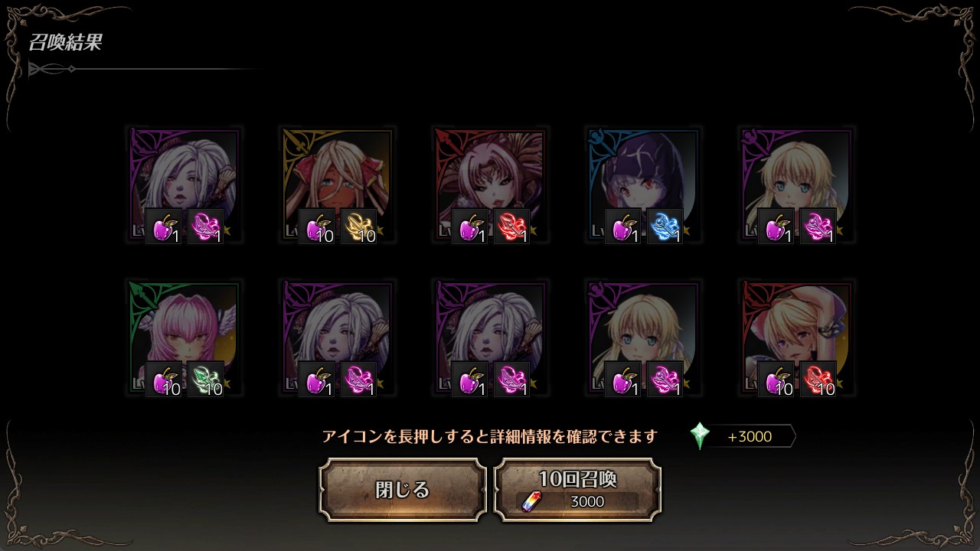Tap the blue crystal icon showing 1

pos(665,227)
